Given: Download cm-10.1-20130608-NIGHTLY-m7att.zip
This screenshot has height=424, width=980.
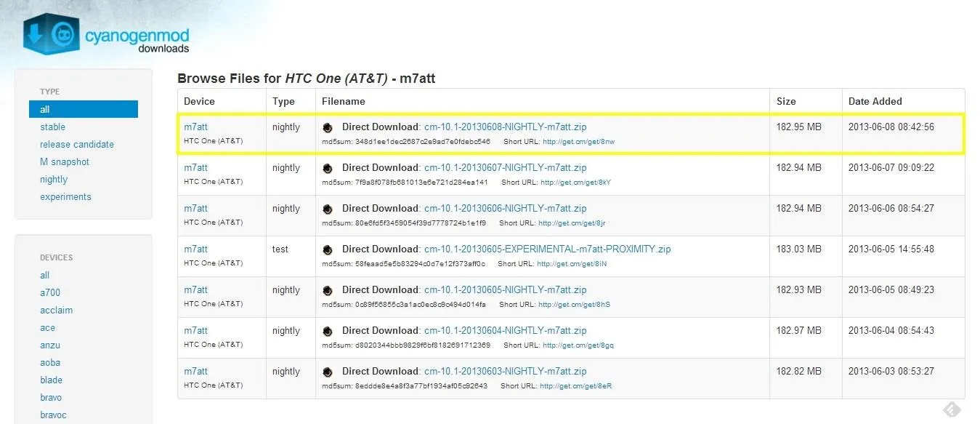Looking at the screenshot, I should point(505,127).
